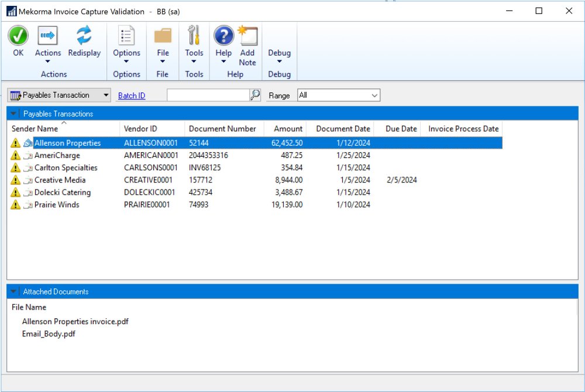This screenshot has width=585, height=392.
Task: Click the Help question mark icon
Action: coord(223,36)
